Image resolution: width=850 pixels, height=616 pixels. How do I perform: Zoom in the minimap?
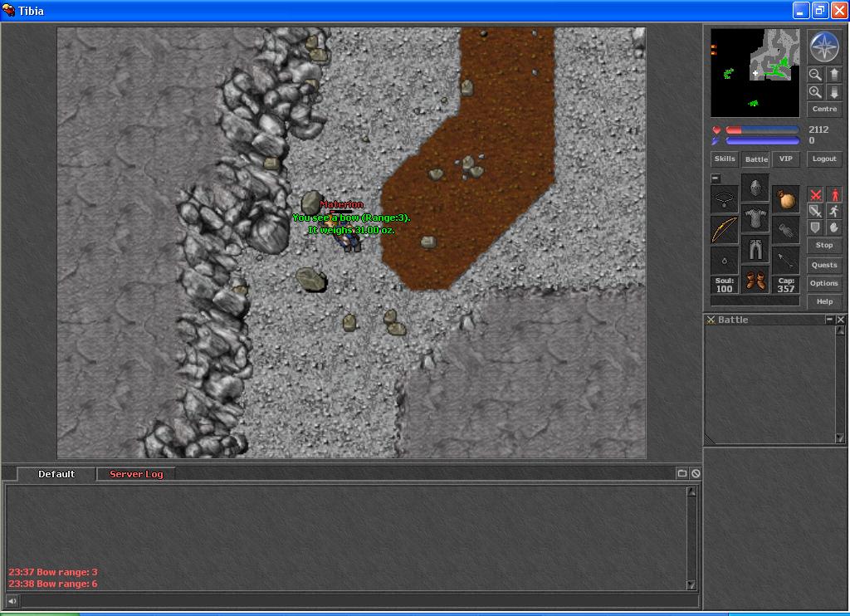pos(814,91)
